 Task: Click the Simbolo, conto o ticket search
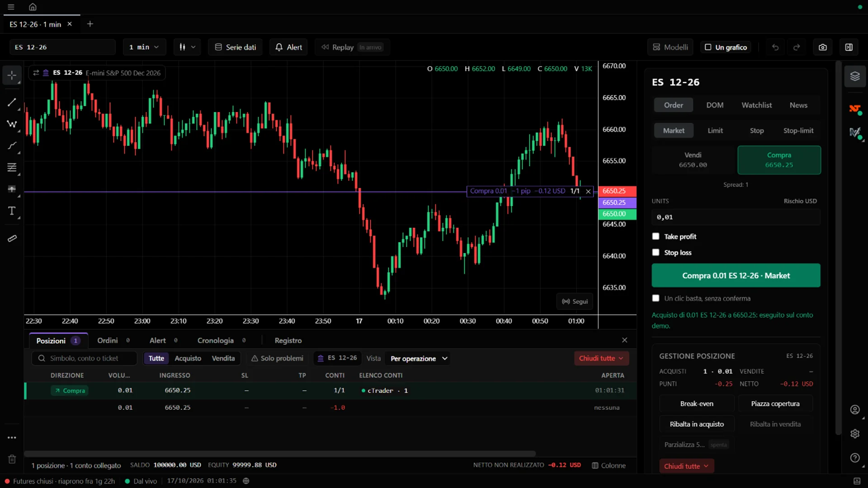(x=85, y=358)
